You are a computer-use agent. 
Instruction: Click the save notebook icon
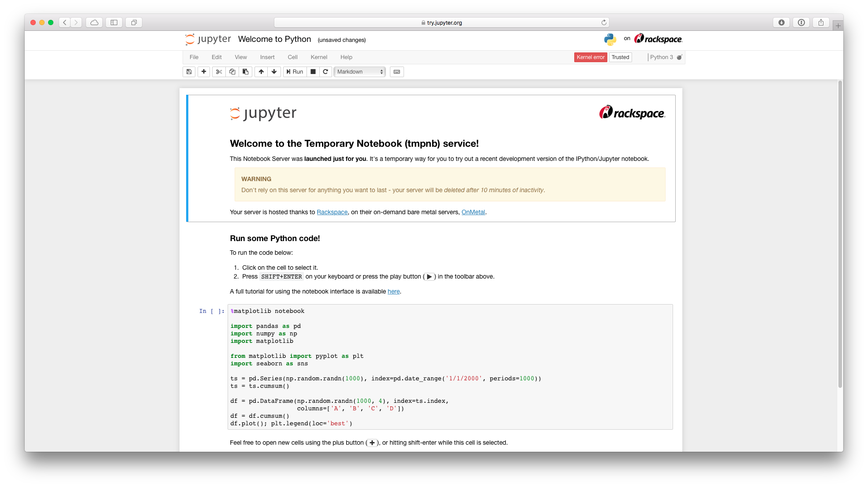[189, 72]
